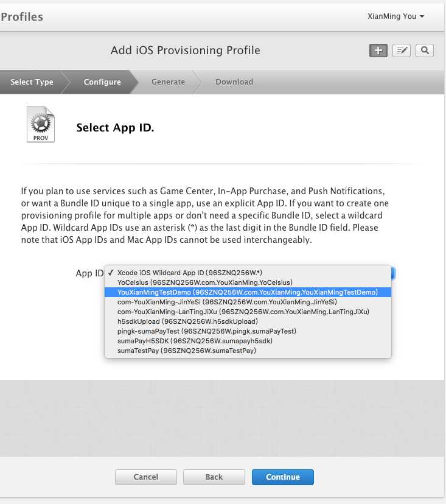Open the XianMing You account dropdown
The width and height of the screenshot is (446, 504).
pos(395,16)
